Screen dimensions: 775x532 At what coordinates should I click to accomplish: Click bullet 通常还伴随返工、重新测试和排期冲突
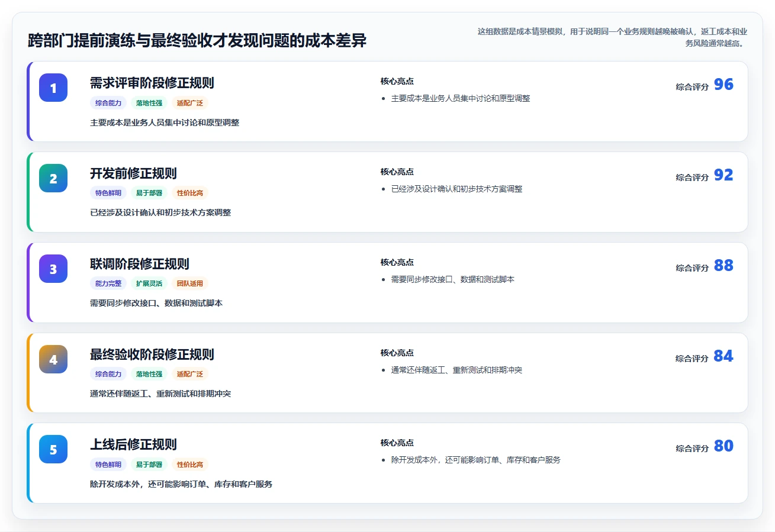(456, 370)
